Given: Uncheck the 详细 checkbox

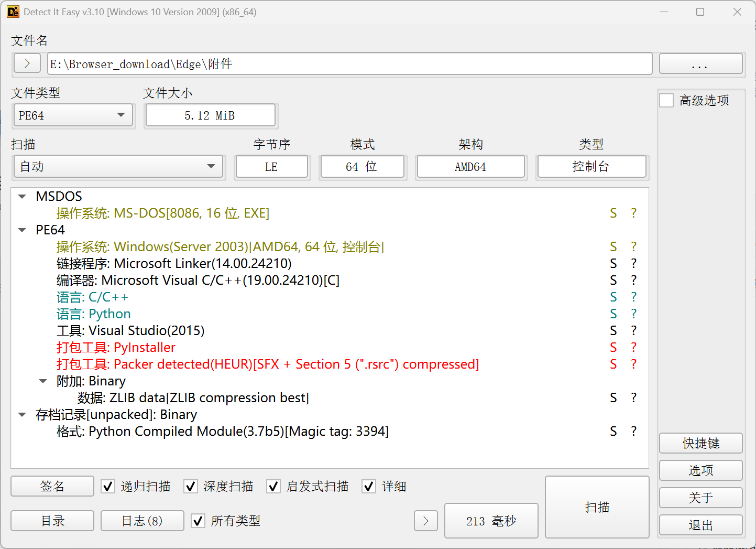Looking at the screenshot, I should (x=369, y=487).
